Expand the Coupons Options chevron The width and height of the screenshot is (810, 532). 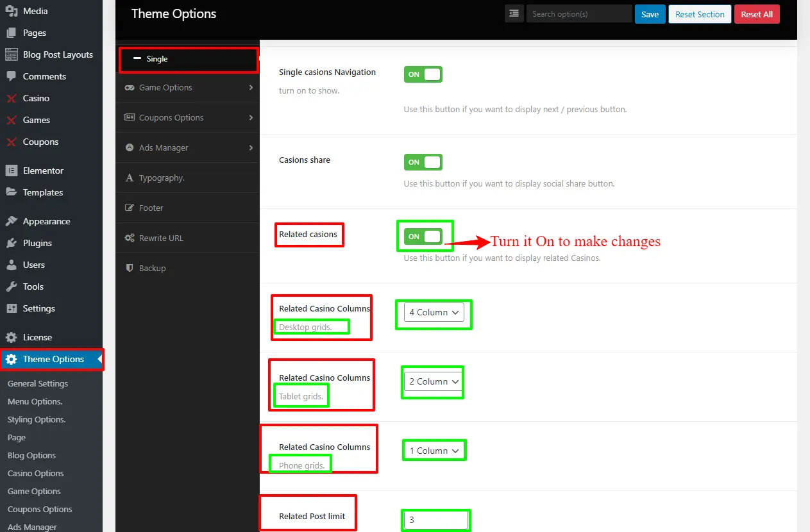coord(251,117)
